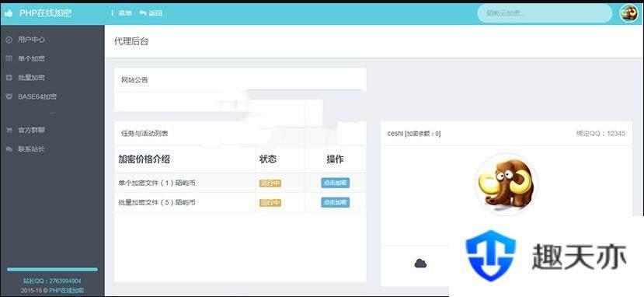The image size is (644, 297).
Task: Click the cloud icon under the profile
Action: click(x=420, y=264)
